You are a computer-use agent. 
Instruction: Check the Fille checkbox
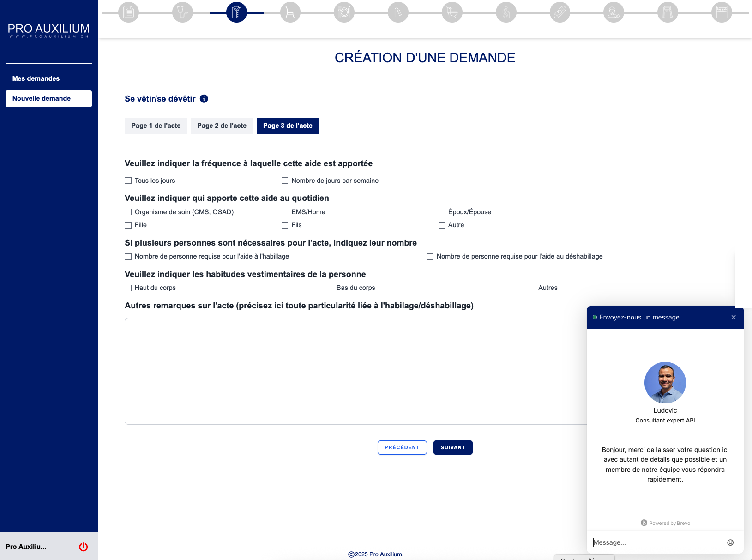click(128, 225)
